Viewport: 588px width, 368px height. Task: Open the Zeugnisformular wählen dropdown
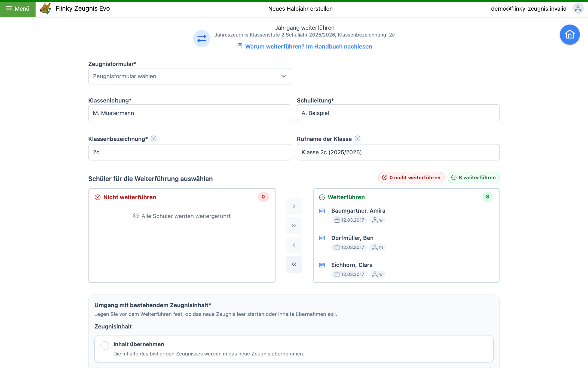click(189, 76)
